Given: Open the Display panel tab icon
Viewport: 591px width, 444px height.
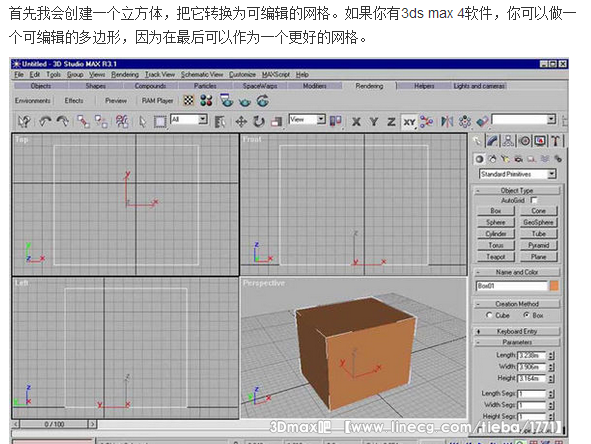Looking at the screenshot, I should pyautogui.click(x=540, y=141).
